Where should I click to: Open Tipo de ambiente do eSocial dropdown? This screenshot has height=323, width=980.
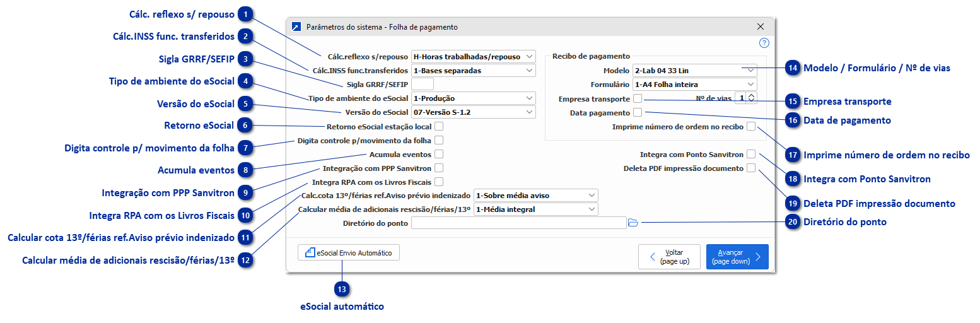pos(473,98)
